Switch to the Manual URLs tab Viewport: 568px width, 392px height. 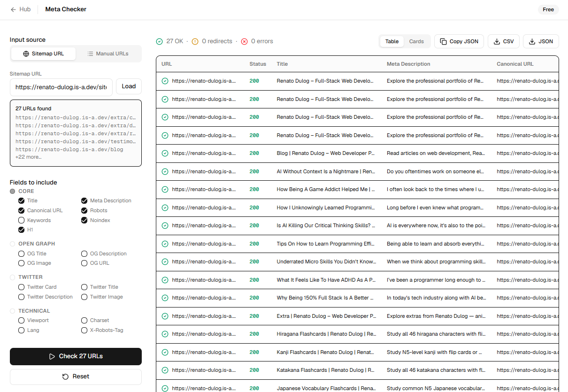[108, 54]
